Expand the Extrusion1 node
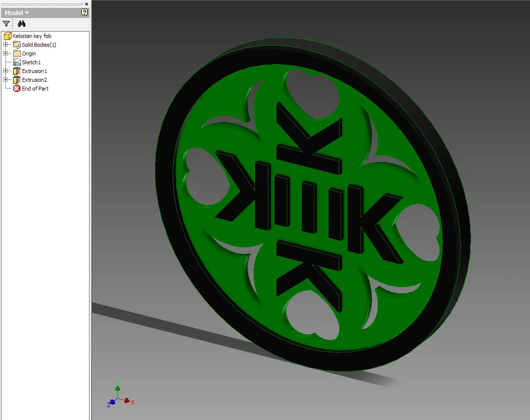 click(5, 71)
